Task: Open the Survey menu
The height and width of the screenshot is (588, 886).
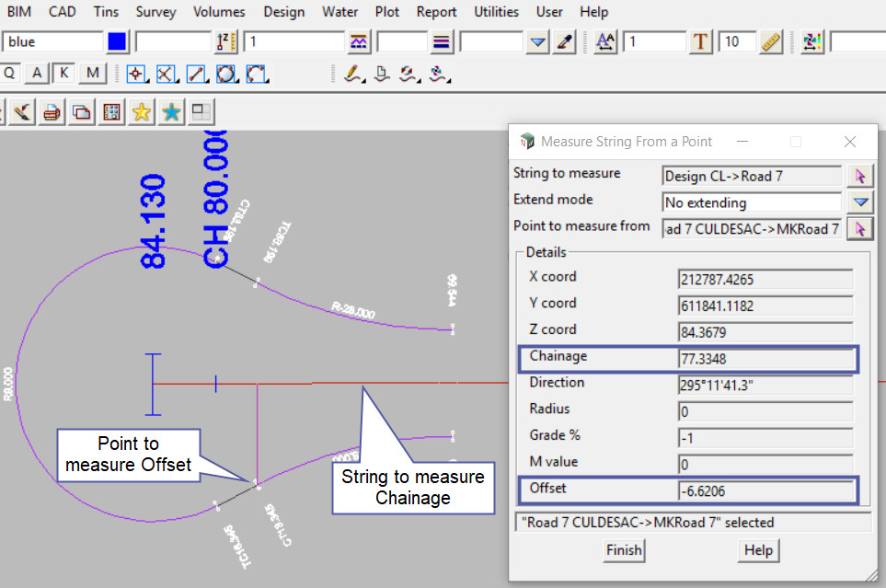Action: [x=155, y=12]
